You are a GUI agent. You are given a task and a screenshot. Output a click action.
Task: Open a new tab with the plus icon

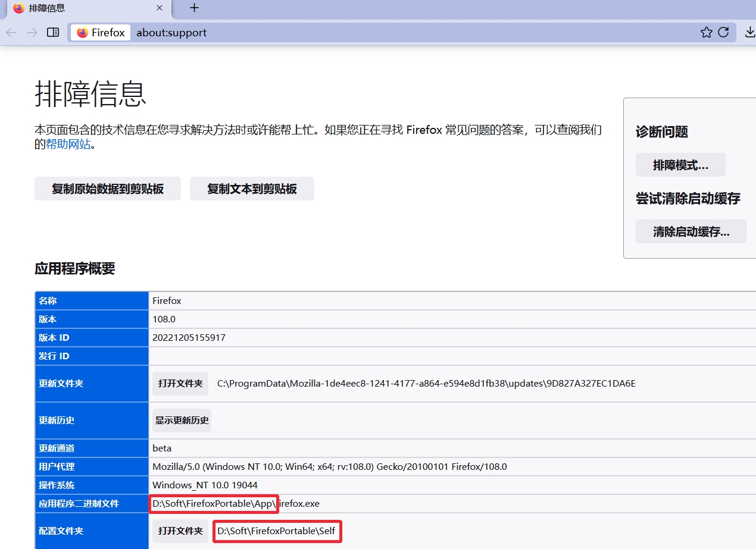194,8
